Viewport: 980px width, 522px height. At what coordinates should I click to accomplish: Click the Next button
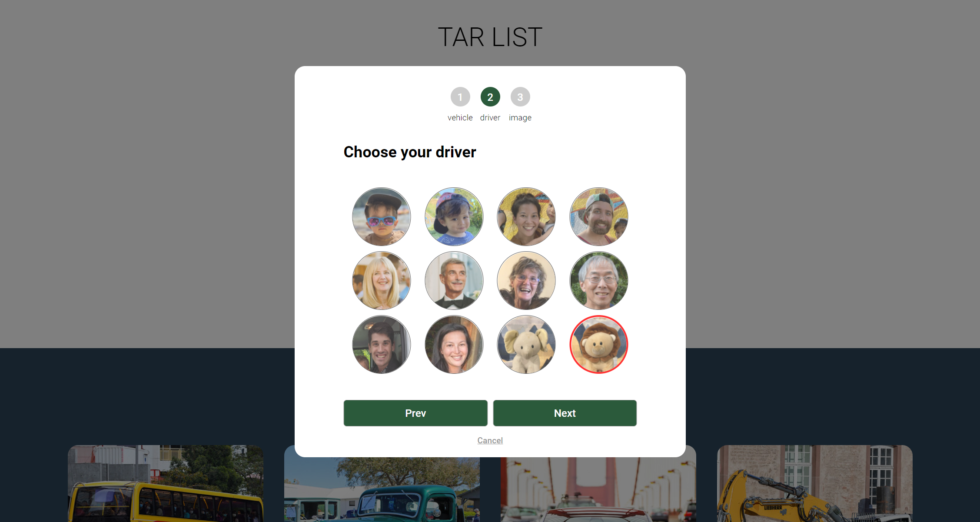pos(565,413)
